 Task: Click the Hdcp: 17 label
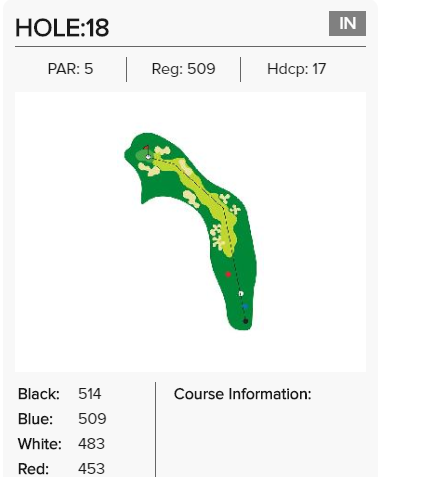pos(296,69)
